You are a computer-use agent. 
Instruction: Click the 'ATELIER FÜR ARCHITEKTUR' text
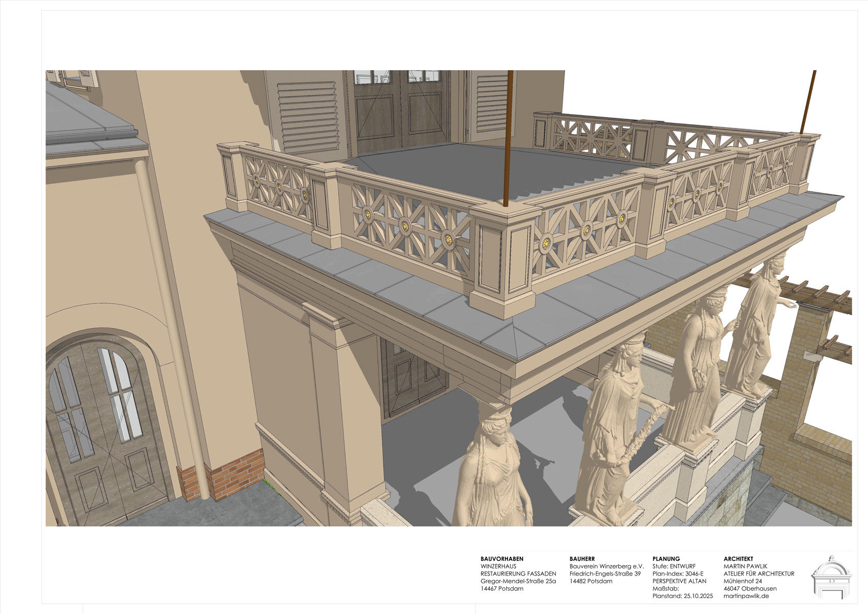point(759,574)
